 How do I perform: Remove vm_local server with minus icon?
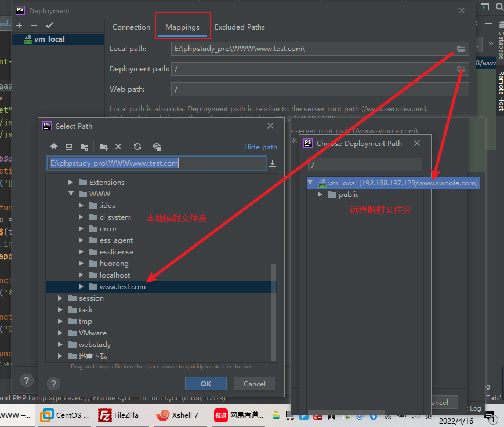(x=34, y=25)
